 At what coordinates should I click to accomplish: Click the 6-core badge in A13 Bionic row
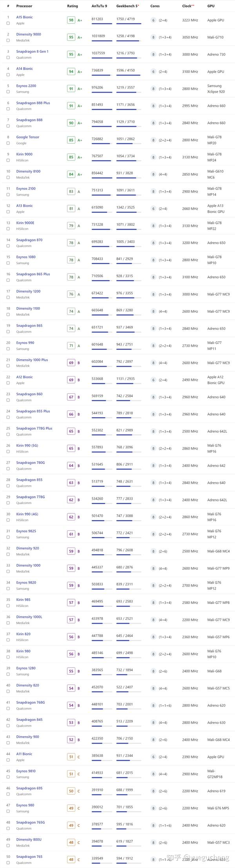pos(154,209)
